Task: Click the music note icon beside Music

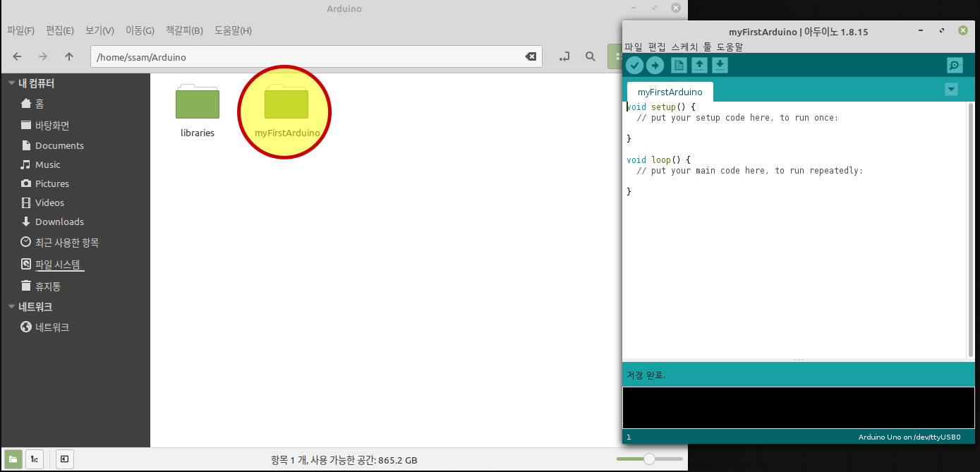Action: pyautogui.click(x=26, y=164)
